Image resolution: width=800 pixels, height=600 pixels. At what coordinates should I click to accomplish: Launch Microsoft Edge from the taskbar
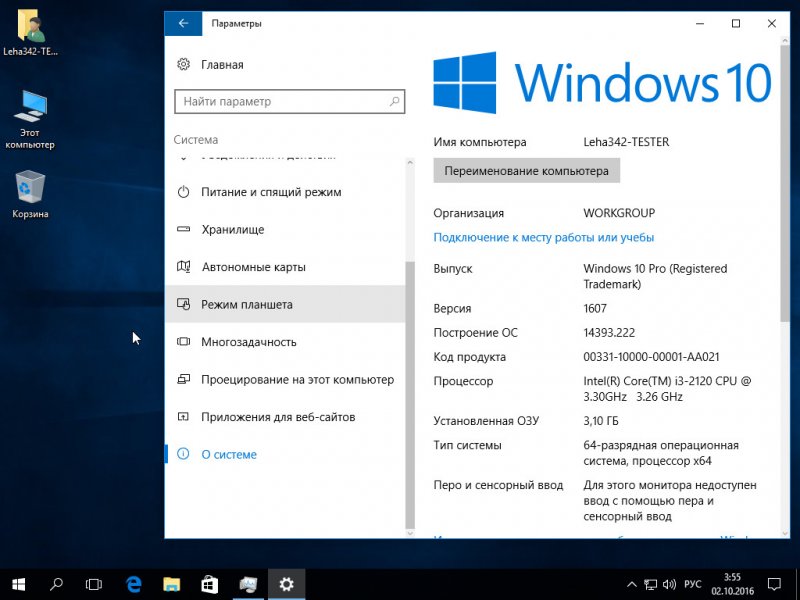coord(134,583)
